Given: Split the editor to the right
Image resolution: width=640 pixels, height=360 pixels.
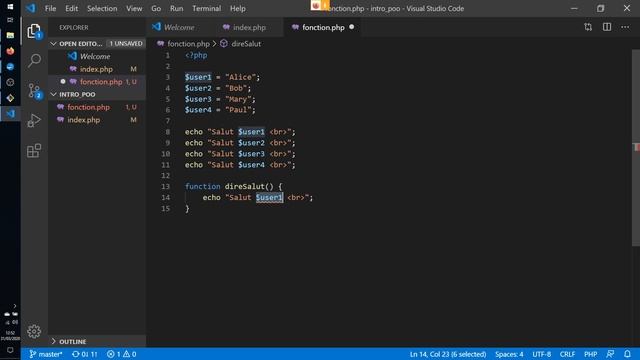Looking at the screenshot, I should (607, 27).
